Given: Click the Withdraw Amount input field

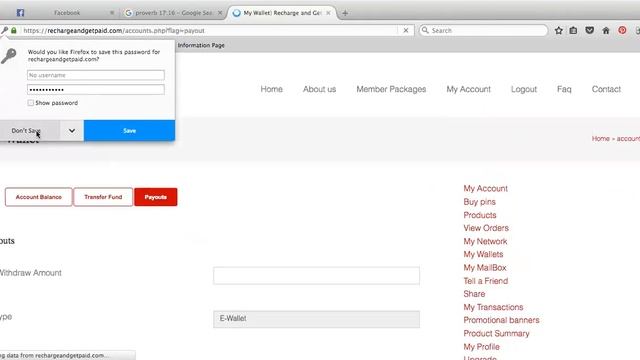Looking at the screenshot, I should pyautogui.click(x=316, y=276).
